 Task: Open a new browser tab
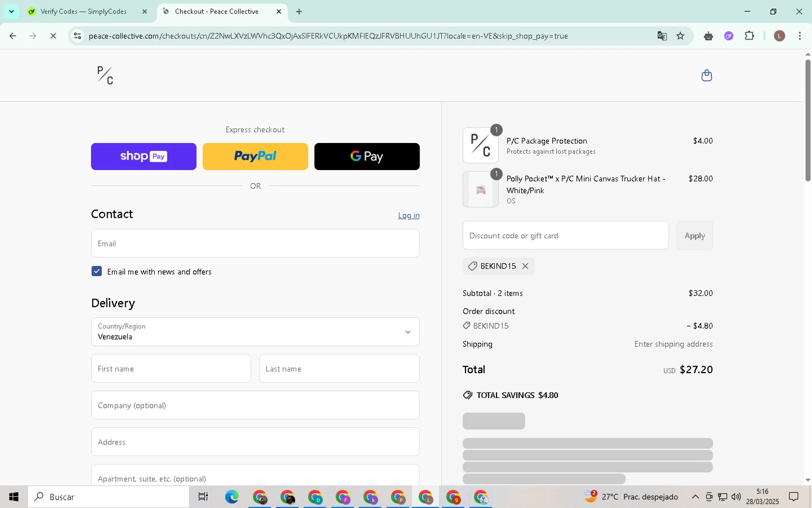coord(299,11)
